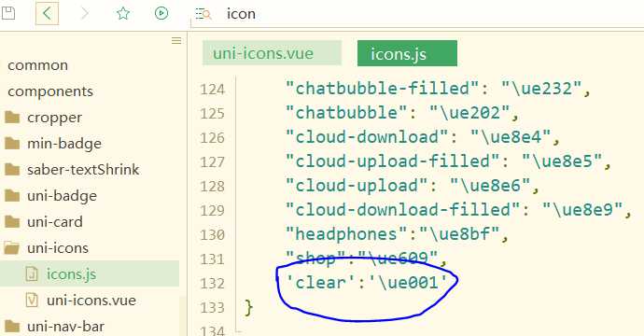Click the "cloud-upload-filled" key text
This screenshot has height=336, width=644.
click(x=393, y=161)
